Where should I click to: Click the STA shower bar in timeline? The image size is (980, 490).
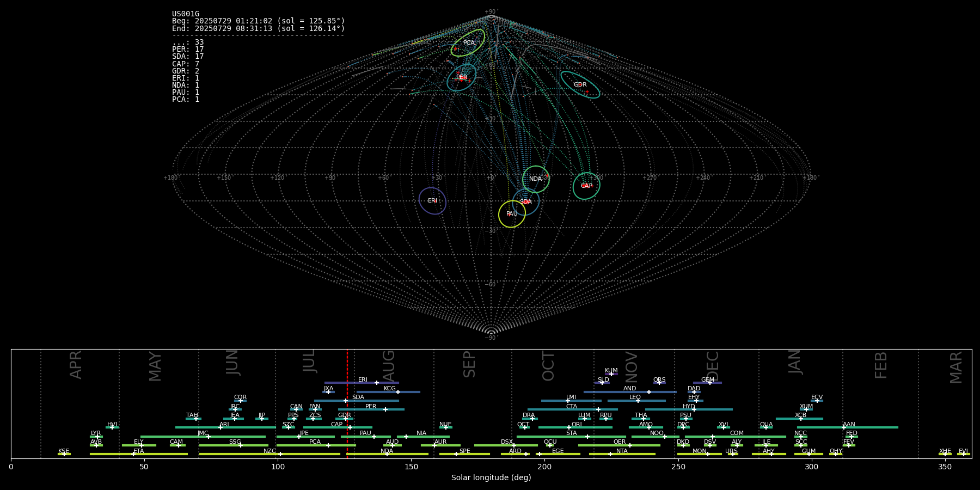click(571, 436)
